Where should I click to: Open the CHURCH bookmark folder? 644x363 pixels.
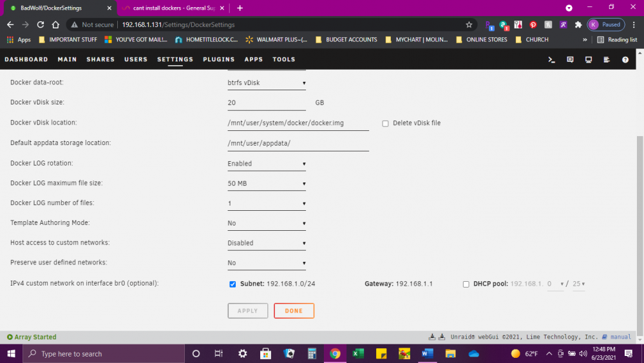(x=532, y=40)
